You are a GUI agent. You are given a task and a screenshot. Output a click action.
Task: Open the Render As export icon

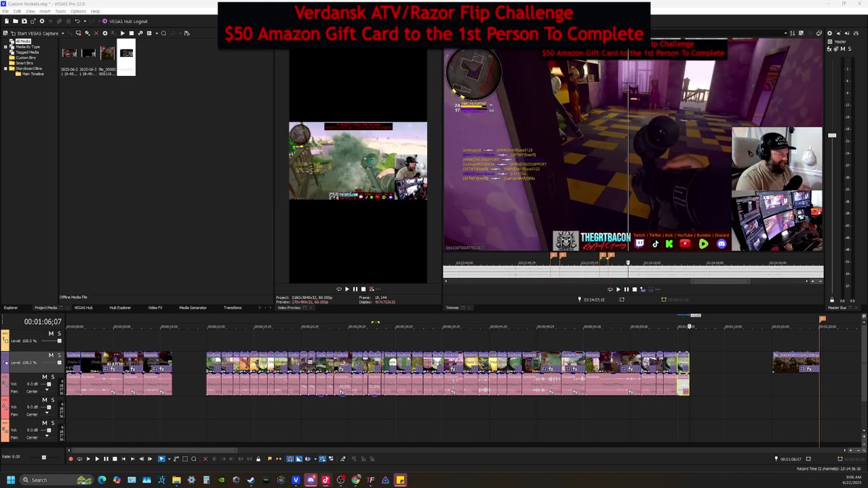[x=33, y=21]
